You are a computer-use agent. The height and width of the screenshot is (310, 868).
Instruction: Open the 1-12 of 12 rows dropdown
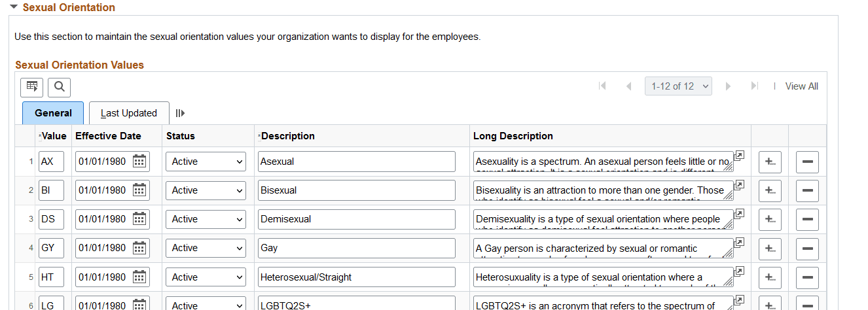pos(678,86)
